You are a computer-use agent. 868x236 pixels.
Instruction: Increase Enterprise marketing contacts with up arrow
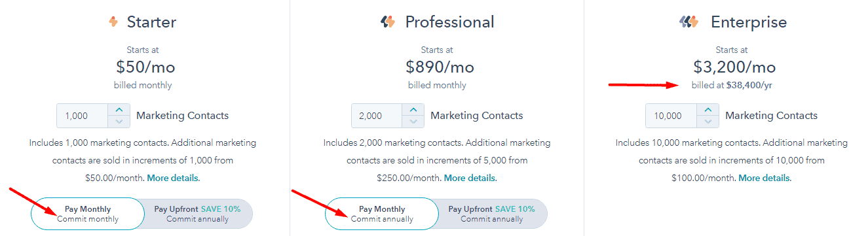pos(707,110)
